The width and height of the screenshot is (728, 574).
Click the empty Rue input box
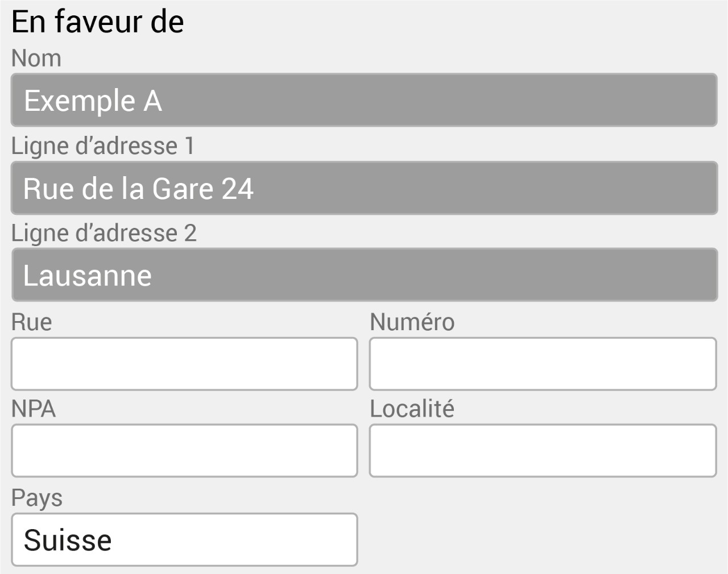(184, 364)
